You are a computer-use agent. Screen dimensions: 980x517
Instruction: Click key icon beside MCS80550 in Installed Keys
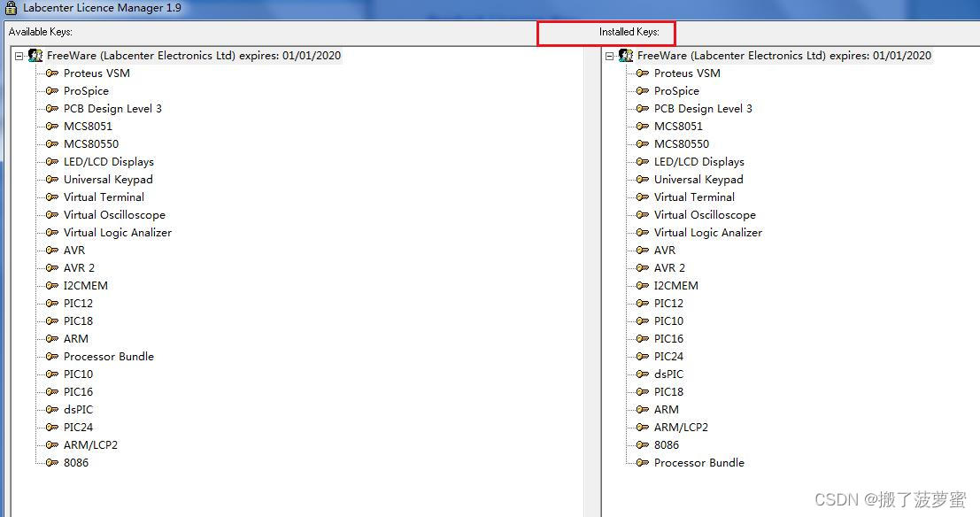click(x=643, y=143)
